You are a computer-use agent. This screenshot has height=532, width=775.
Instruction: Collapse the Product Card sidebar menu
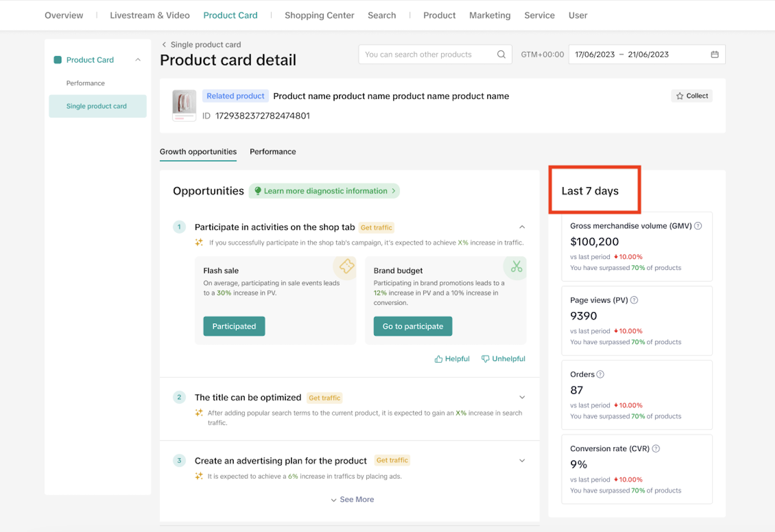click(138, 60)
